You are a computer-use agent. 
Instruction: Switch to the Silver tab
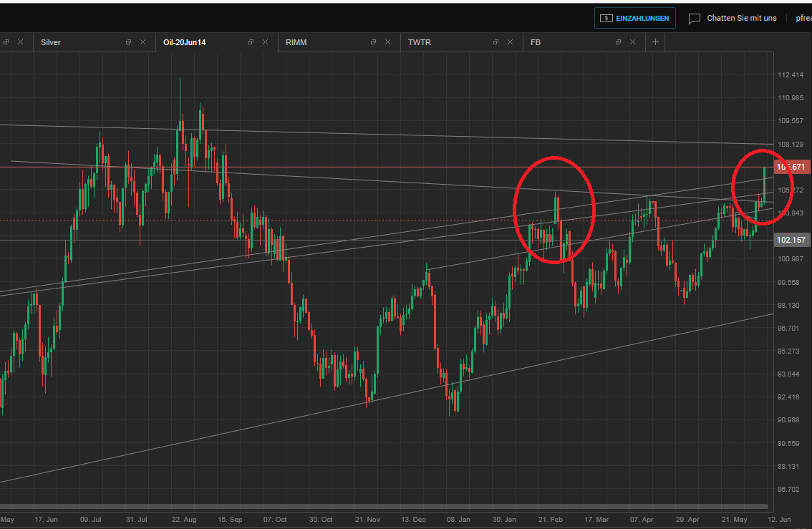click(x=50, y=42)
